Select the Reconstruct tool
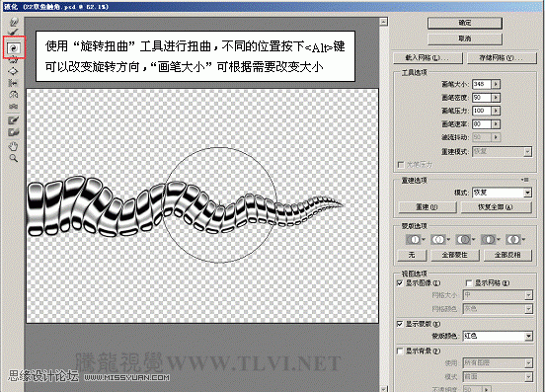 (x=14, y=33)
